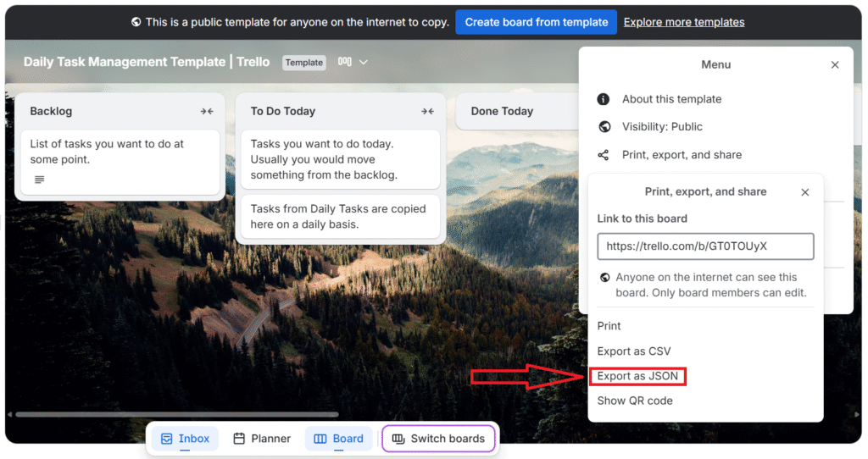Click the Switch boards icon
The width and height of the screenshot is (868, 459).
pyautogui.click(x=398, y=439)
